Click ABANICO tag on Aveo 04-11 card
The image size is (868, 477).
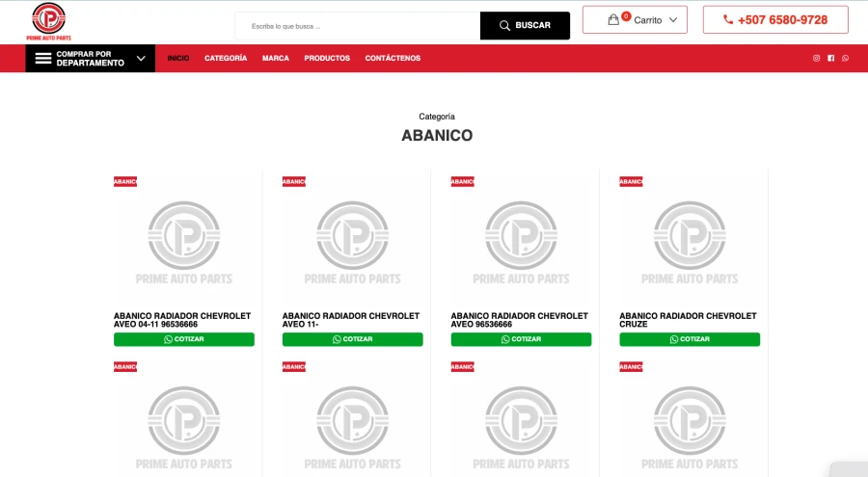(x=125, y=181)
